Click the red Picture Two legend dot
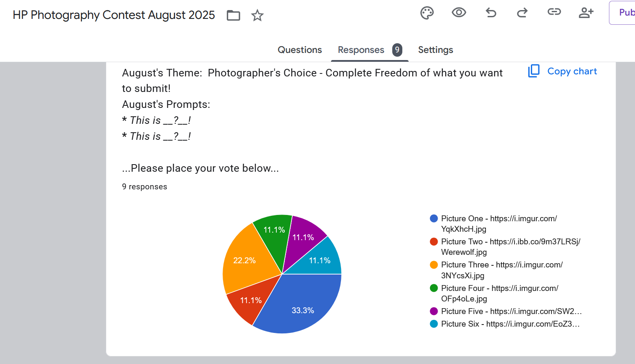Viewport: 635px width, 364px height. [x=434, y=241]
